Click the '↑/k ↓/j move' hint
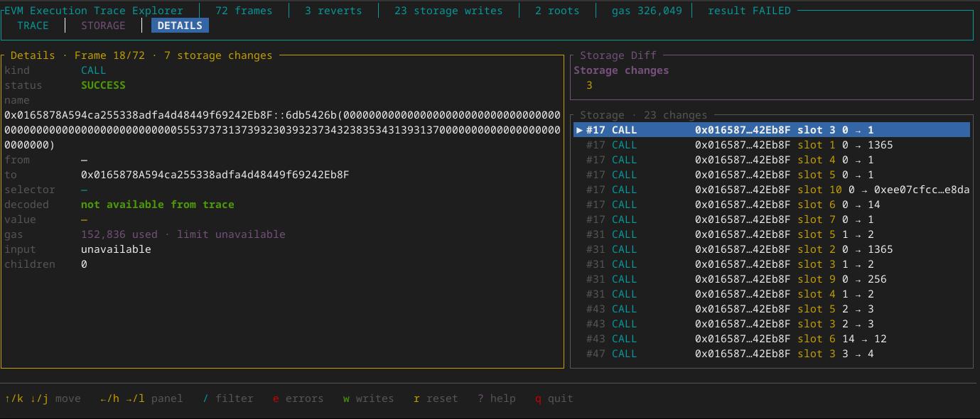980x419 pixels. point(43,398)
